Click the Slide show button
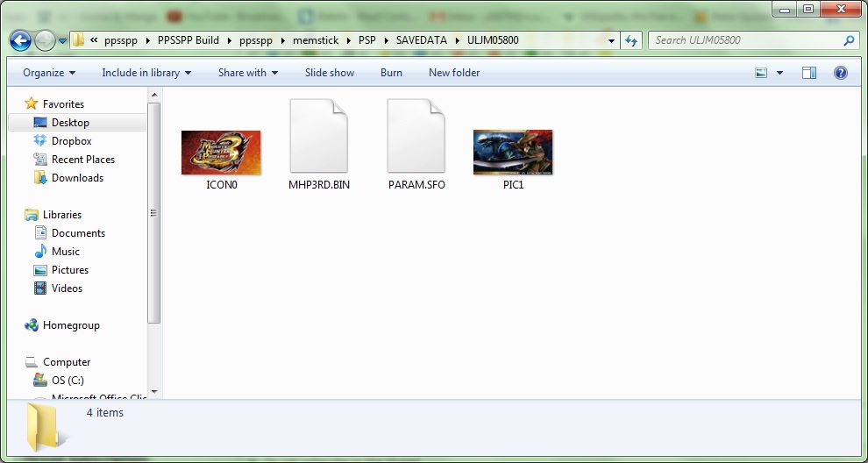The height and width of the screenshot is (463, 868). coord(330,73)
